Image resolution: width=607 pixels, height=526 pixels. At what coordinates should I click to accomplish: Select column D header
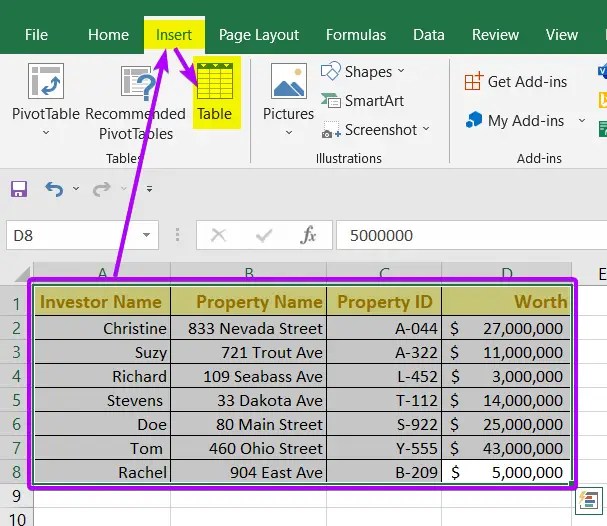click(x=506, y=272)
